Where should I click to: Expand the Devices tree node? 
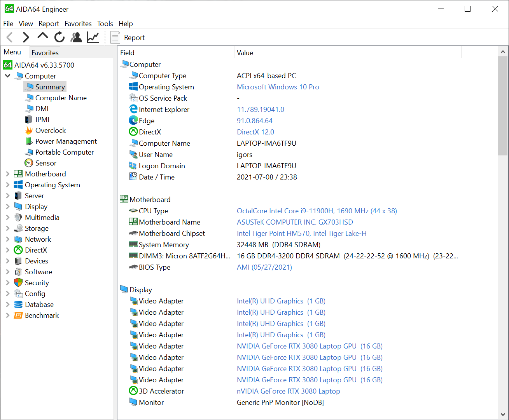pyautogui.click(x=7, y=261)
